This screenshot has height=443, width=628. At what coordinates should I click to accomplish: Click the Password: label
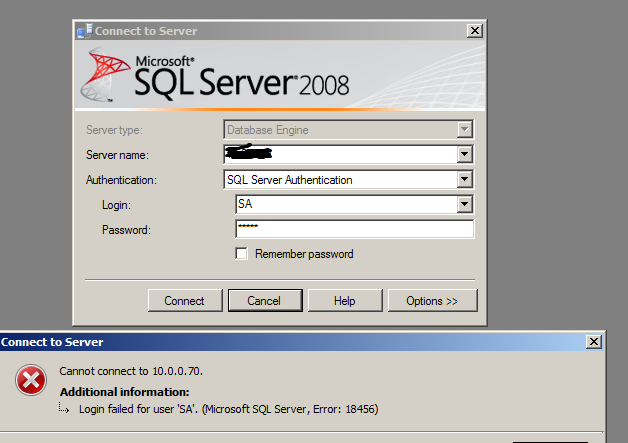point(127,230)
